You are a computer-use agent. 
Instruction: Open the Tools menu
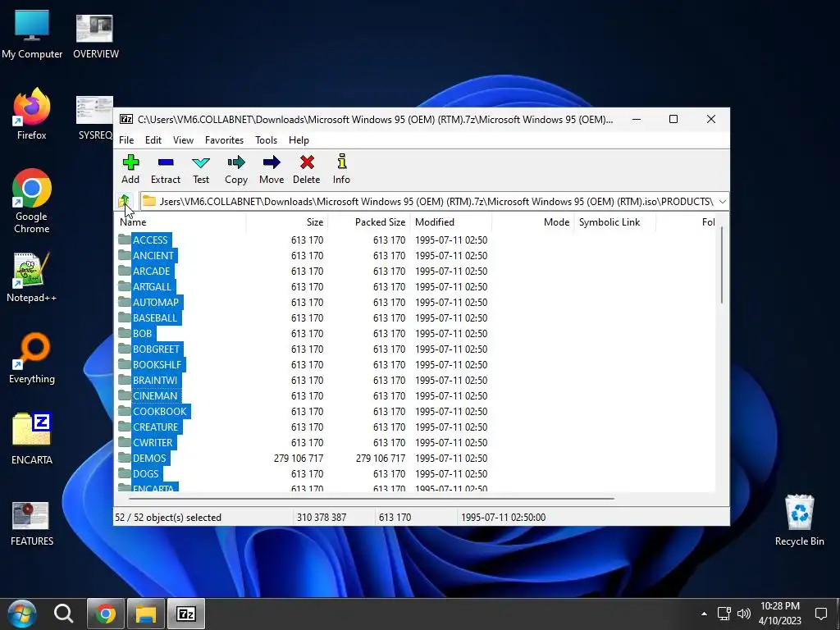point(267,139)
